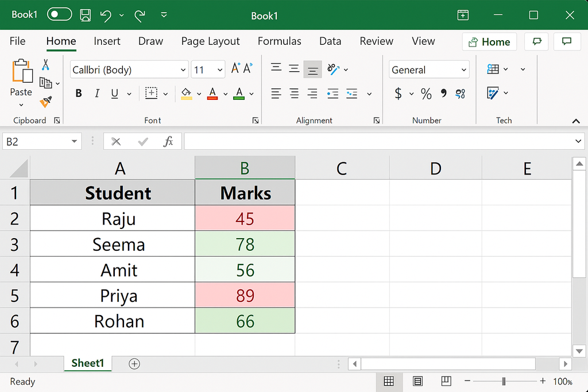The width and height of the screenshot is (588, 392).
Task: Click the Copy icon in Clipboard group
Action: coord(47,82)
